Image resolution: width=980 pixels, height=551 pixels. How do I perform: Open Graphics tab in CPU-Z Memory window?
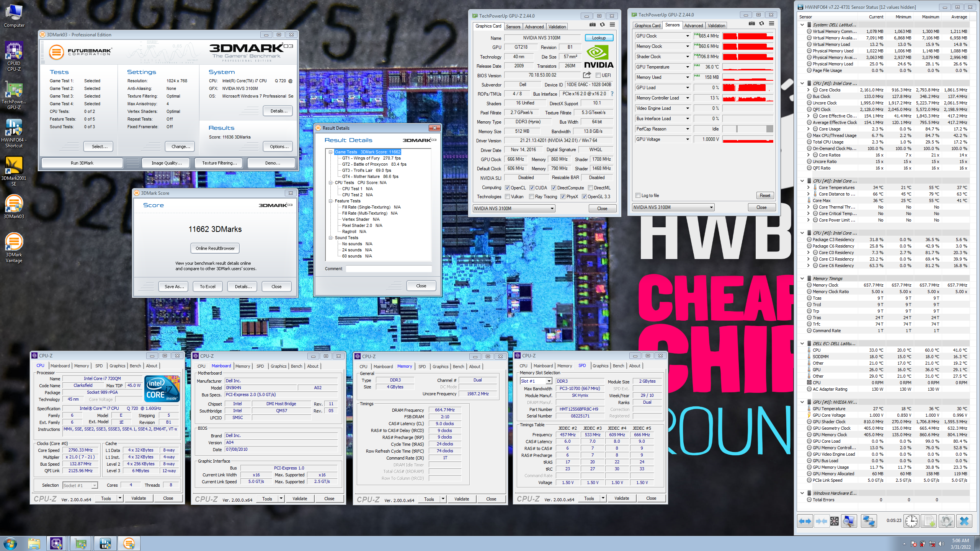440,367
